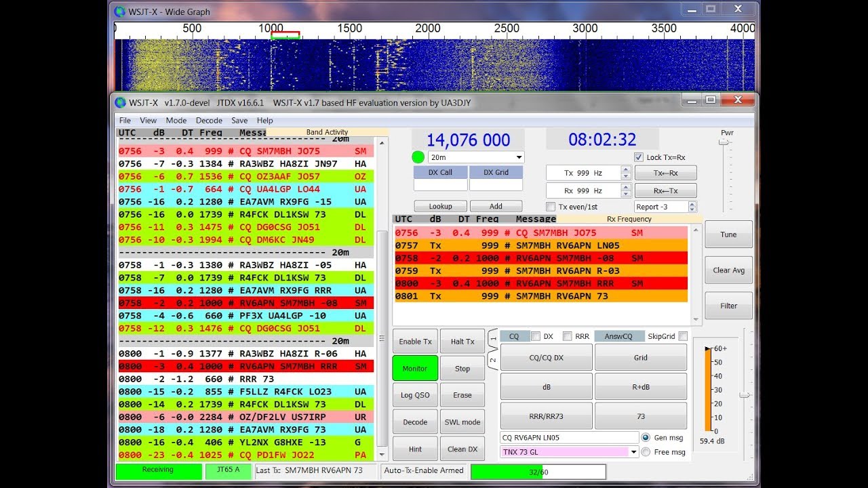Increase the Report value with up arrow

692,204
